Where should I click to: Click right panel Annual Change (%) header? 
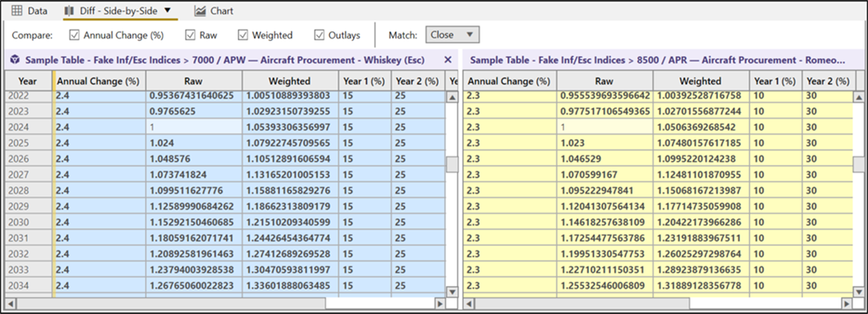pos(509,81)
